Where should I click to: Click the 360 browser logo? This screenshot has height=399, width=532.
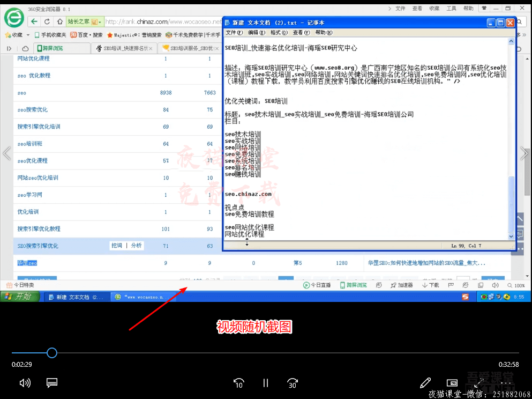pyautogui.click(x=14, y=18)
